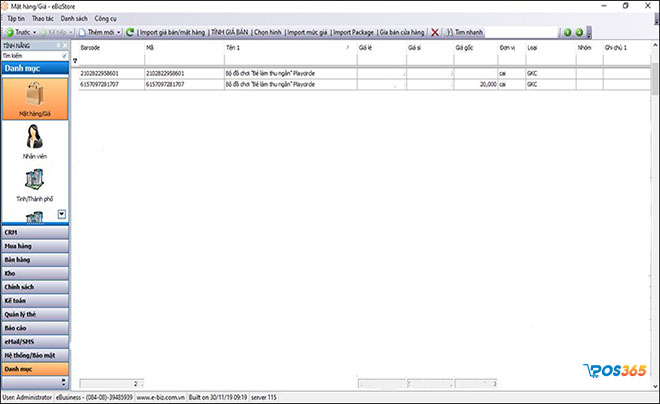Select the Kho navigation section
This screenshot has width=660, height=404.
35,274
